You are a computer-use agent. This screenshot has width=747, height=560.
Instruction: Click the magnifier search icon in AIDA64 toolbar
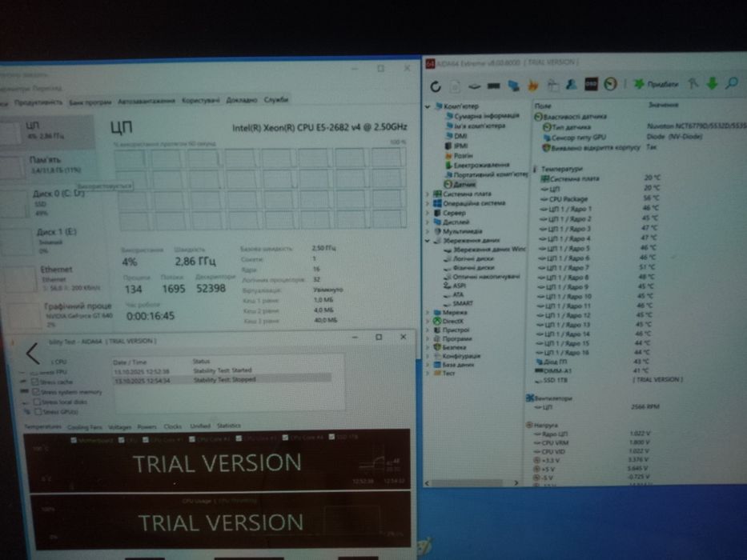tap(731, 83)
